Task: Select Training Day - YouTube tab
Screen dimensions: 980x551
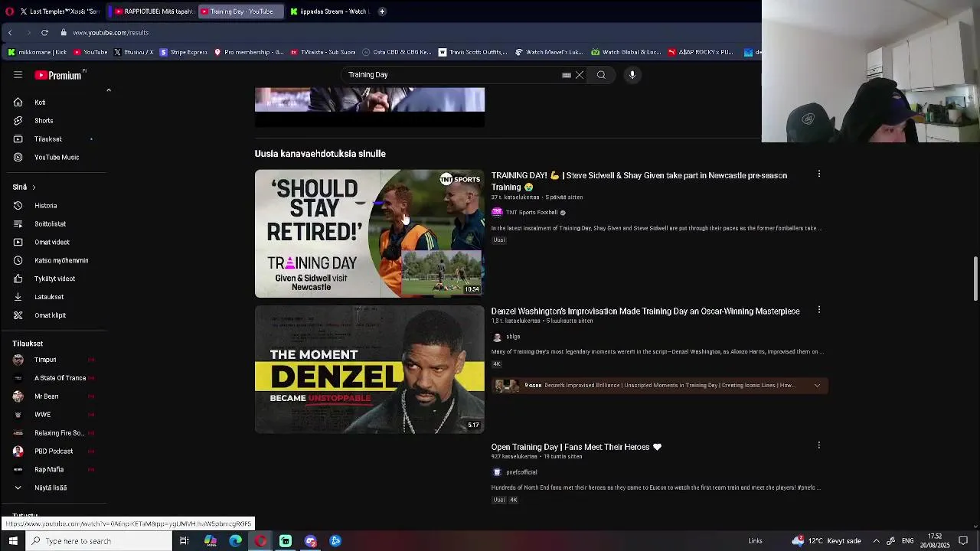Action: [240, 11]
